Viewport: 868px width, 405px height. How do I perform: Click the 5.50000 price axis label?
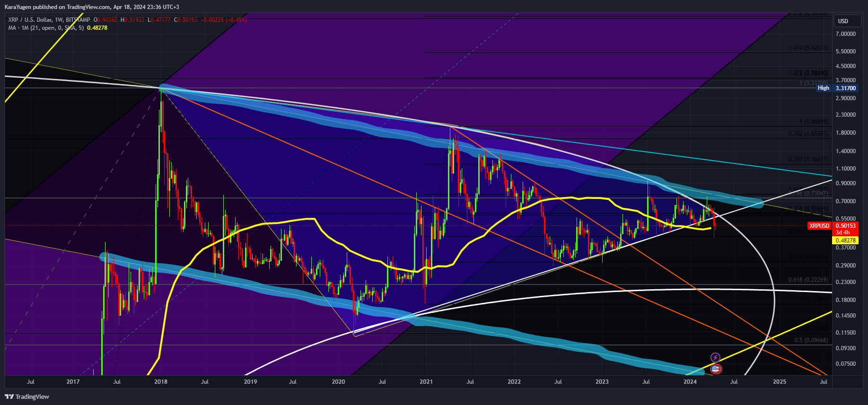pyautogui.click(x=846, y=51)
